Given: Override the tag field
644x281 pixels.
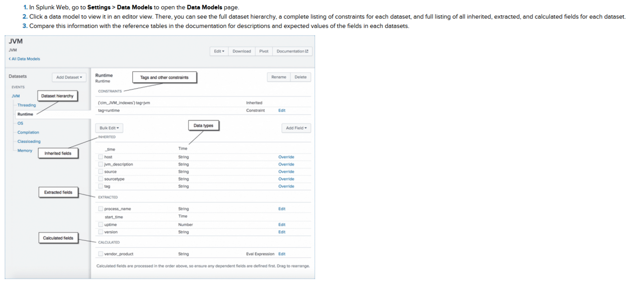Looking at the screenshot, I should (x=286, y=186).
